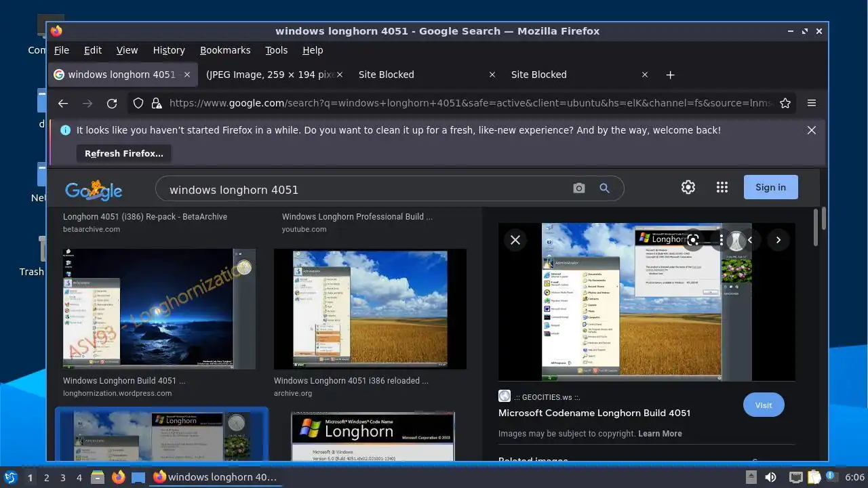Open preview image more-options dots

coord(722,240)
